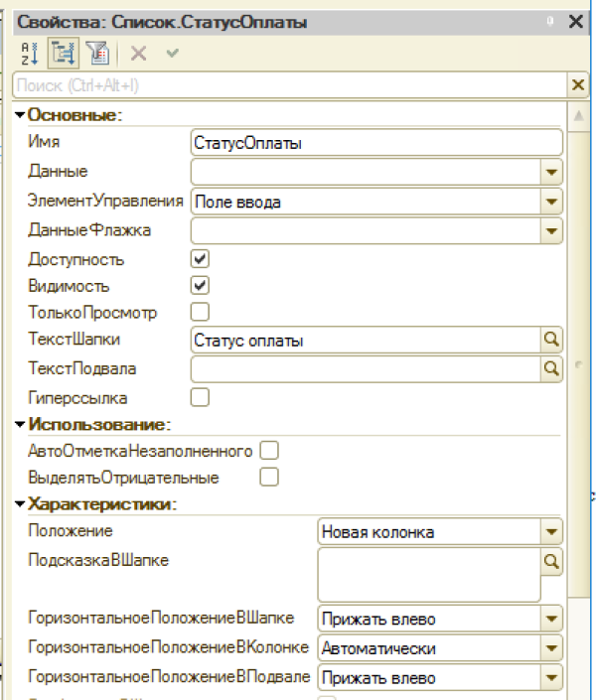596x700 pixels.
Task: Collapse the Характеристики group
Action: (20, 504)
